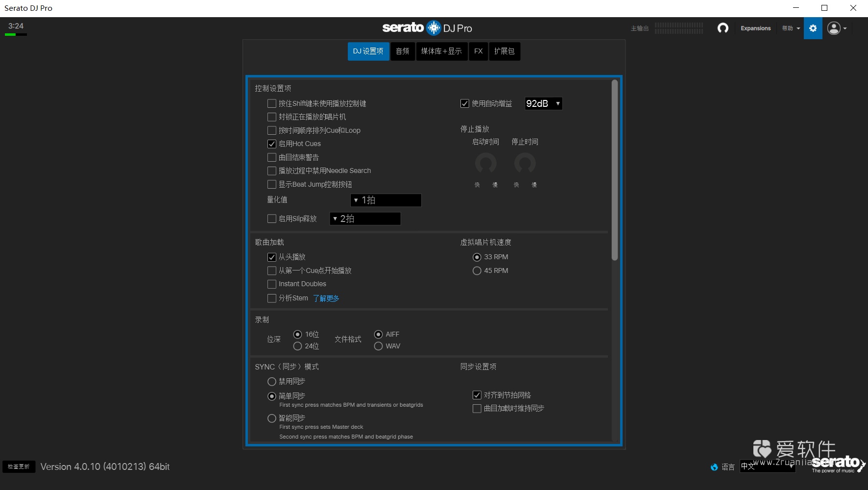Open the 扩展包 tab
Screen dimensions: 868x490
[x=505, y=51]
